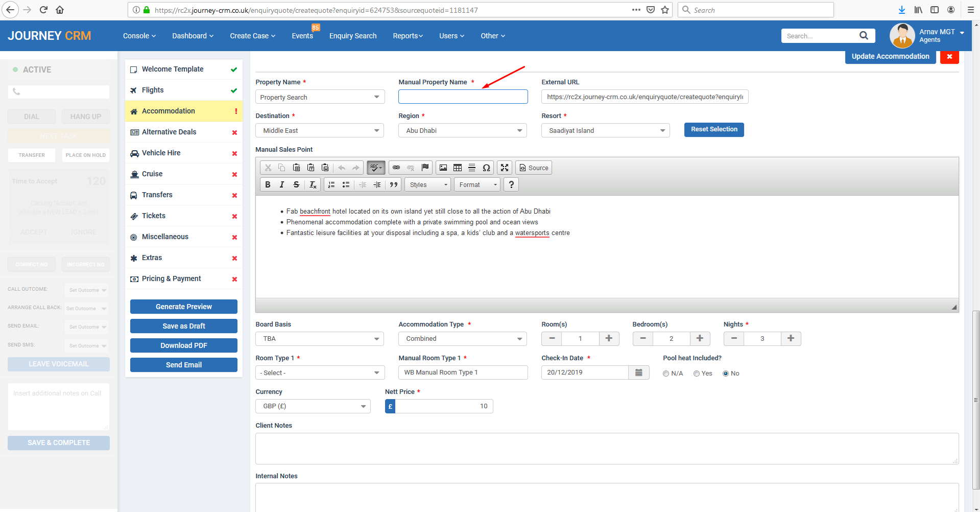Screen dimensions: 980x512
Task: Open the Board Basis dropdown
Action: click(319, 339)
